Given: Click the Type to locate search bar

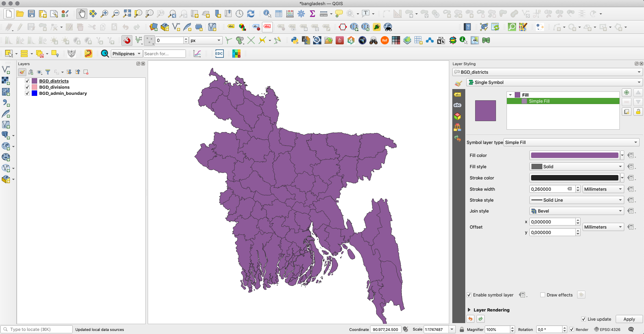Looking at the screenshot, I should [37, 329].
